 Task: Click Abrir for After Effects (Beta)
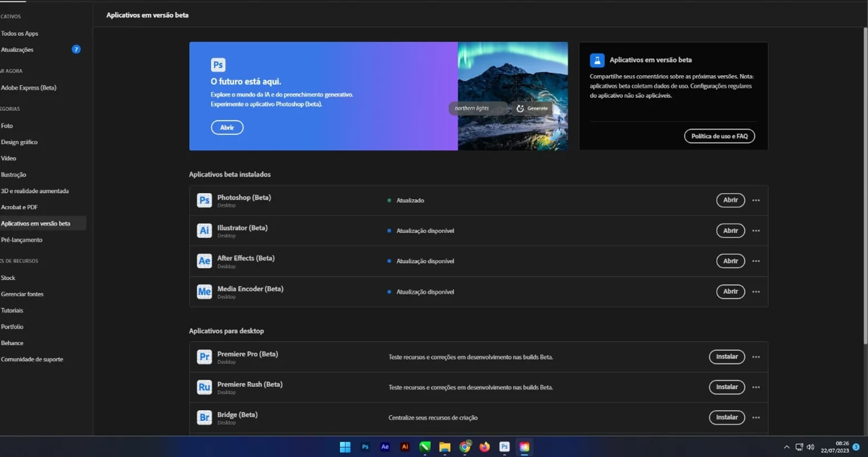click(x=731, y=261)
